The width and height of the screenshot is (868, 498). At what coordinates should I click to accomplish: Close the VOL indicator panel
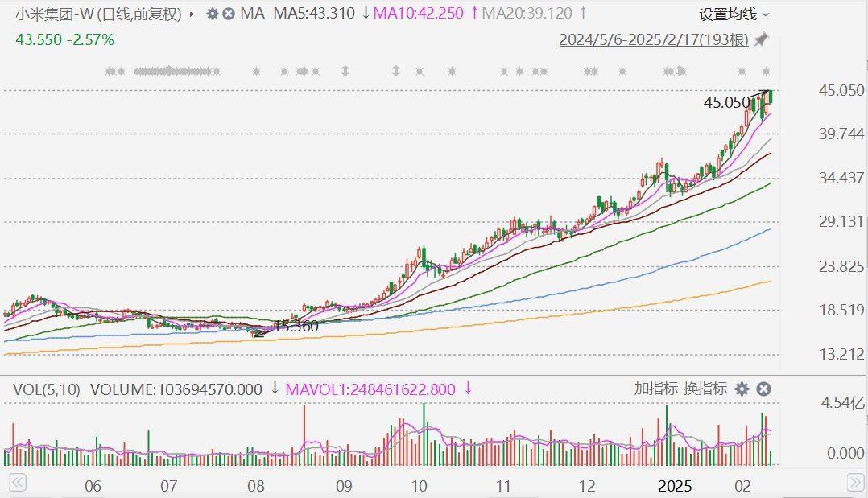pyautogui.click(x=763, y=389)
